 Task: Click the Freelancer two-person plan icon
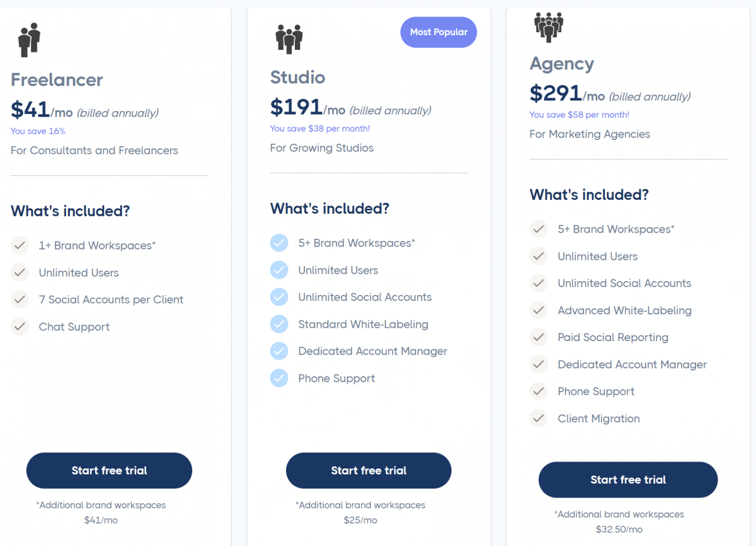29,39
